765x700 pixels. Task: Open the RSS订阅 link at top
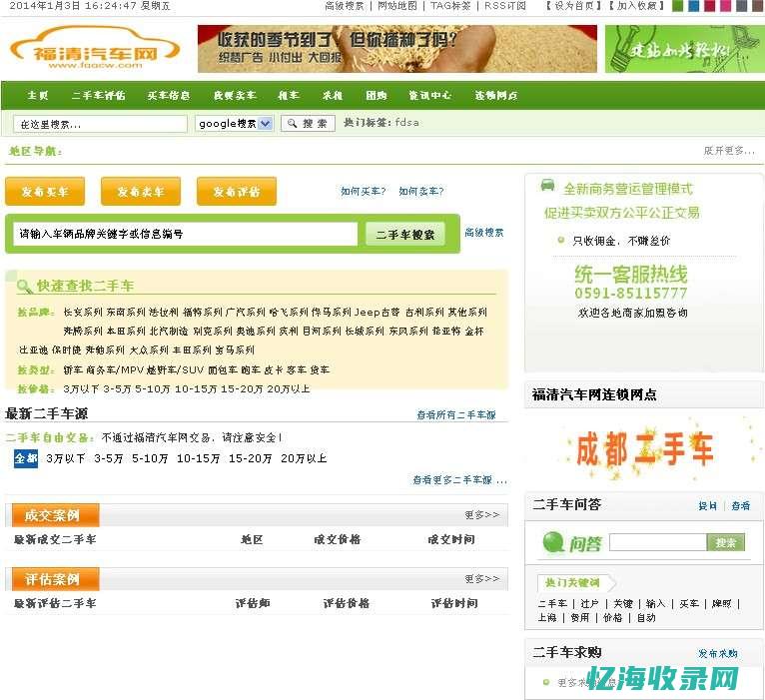pos(505,6)
